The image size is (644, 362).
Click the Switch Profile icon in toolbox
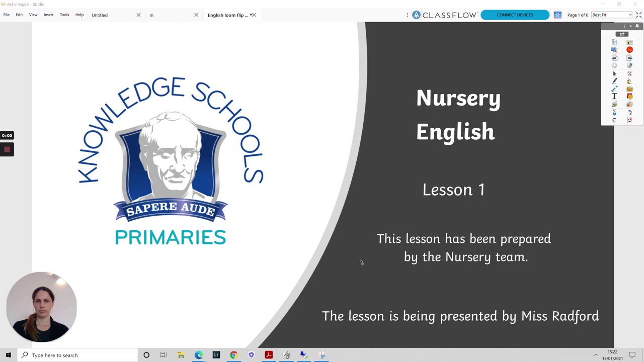tap(629, 42)
